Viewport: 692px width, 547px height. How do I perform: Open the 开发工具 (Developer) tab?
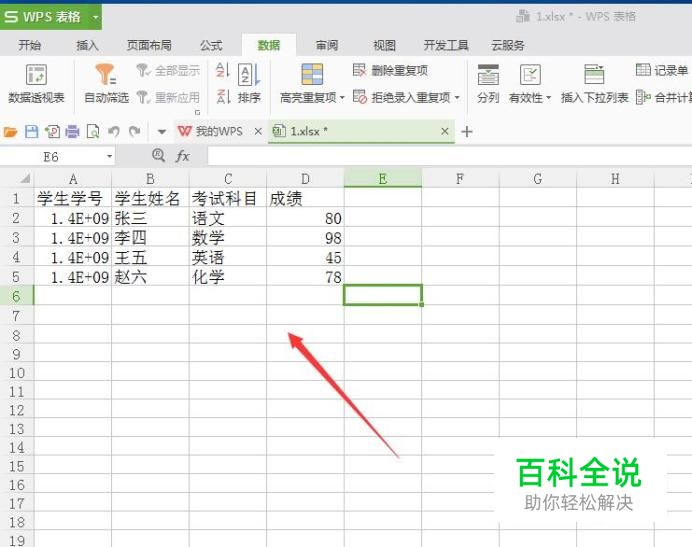(446, 45)
